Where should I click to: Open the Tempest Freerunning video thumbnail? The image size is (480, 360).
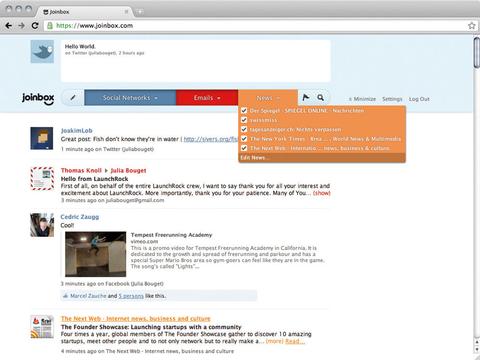pyautogui.click(x=96, y=254)
